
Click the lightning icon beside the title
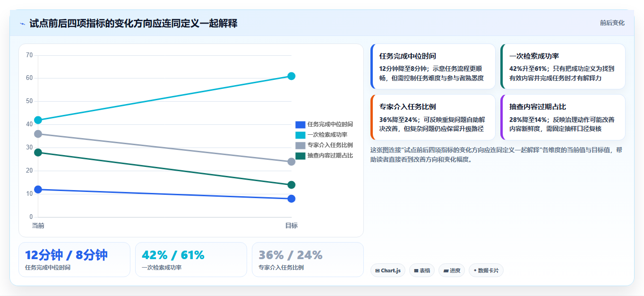[x=23, y=23]
